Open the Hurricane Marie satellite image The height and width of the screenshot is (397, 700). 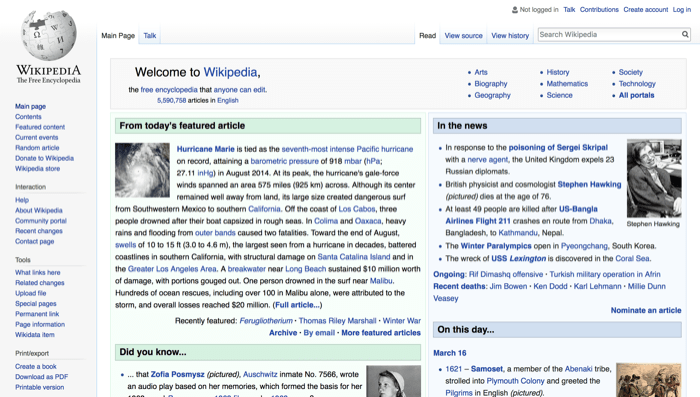click(x=142, y=170)
